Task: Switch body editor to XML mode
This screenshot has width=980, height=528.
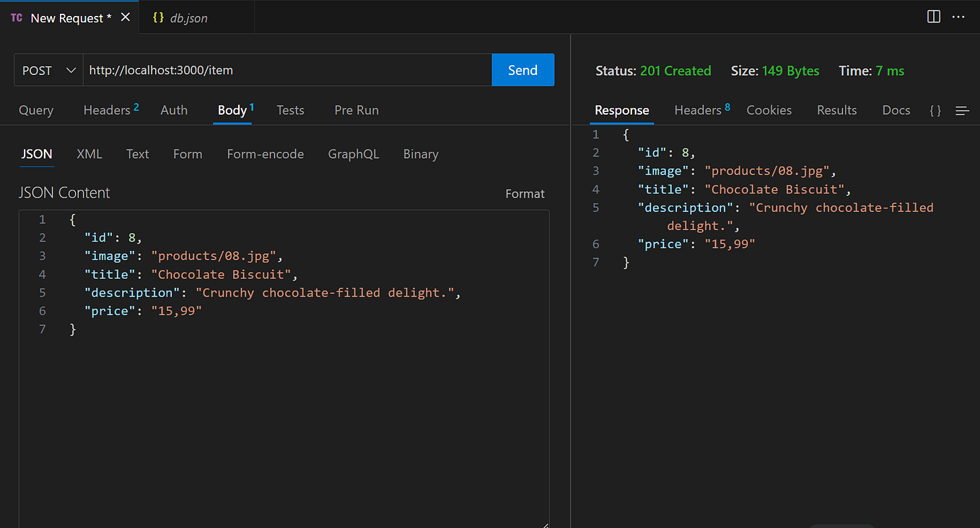Action: [89, 154]
